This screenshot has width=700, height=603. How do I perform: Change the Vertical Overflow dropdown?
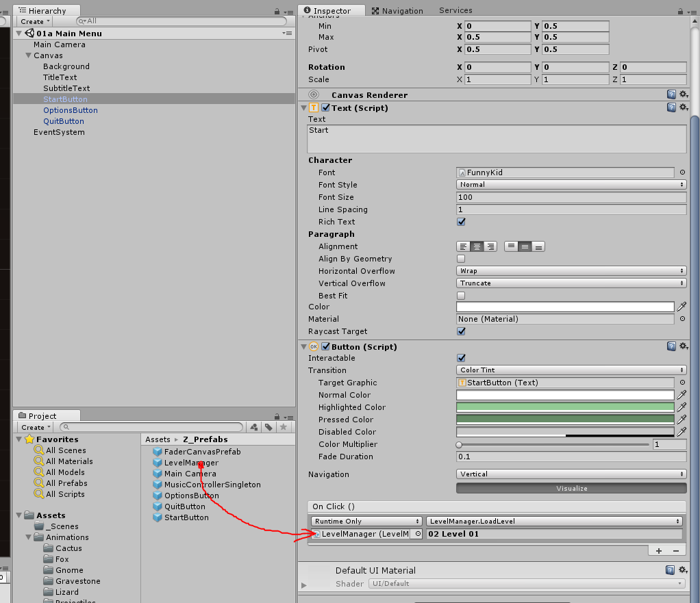(572, 283)
